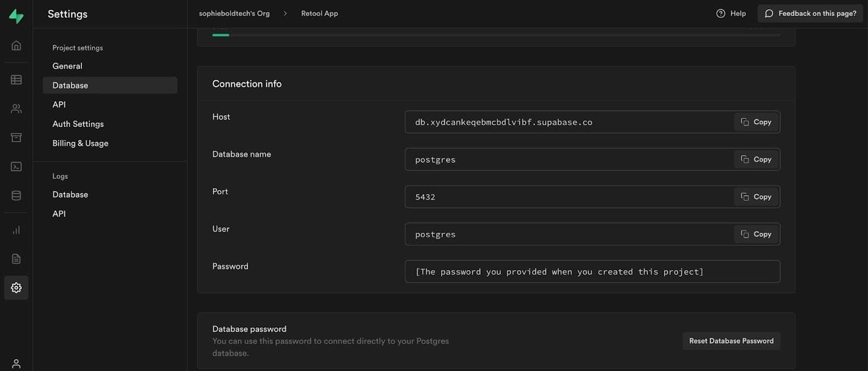Click the Supabase logo icon
Viewport: 868px width, 371px height.
coord(16,17)
